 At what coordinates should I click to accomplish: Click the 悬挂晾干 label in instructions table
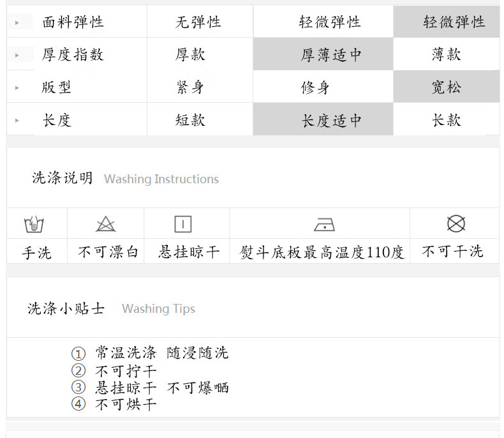[x=189, y=252]
